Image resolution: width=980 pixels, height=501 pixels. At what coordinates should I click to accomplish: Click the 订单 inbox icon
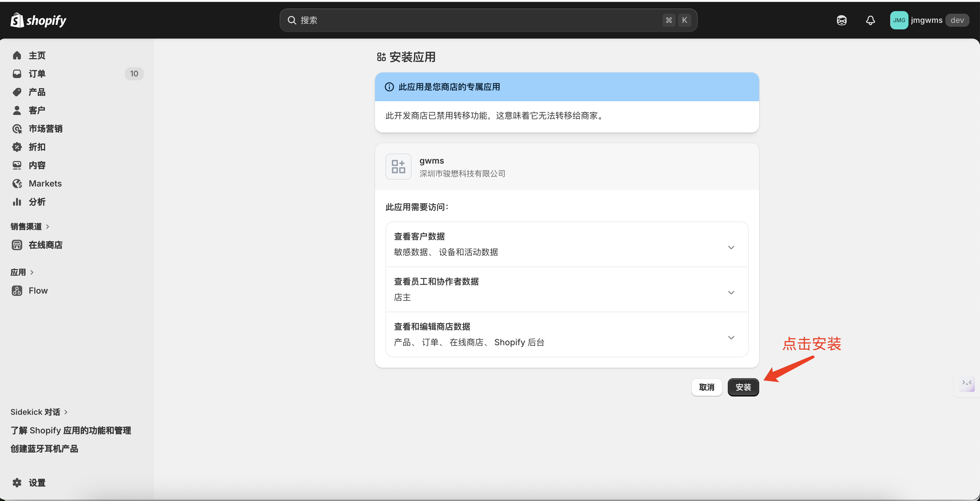click(17, 74)
